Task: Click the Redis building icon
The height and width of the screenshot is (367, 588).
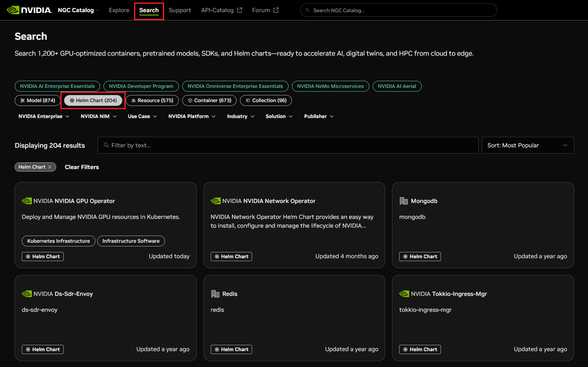Action: click(x=215, y=294)
